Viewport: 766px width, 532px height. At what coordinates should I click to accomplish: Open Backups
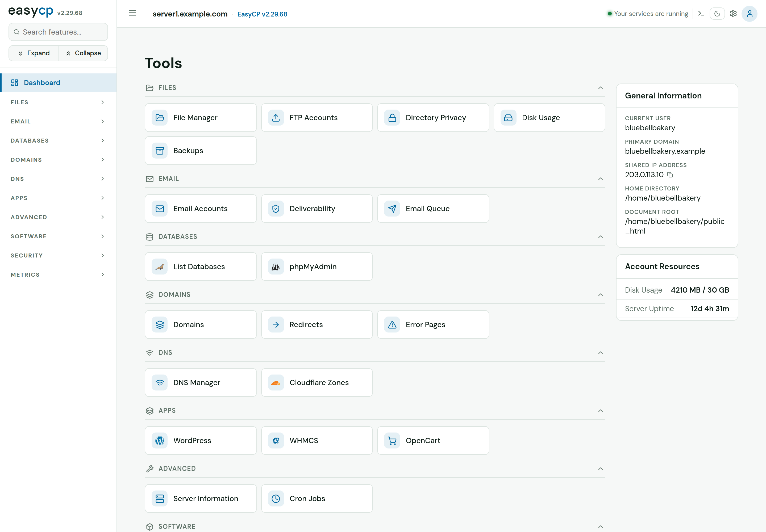[x=201, y=150]
